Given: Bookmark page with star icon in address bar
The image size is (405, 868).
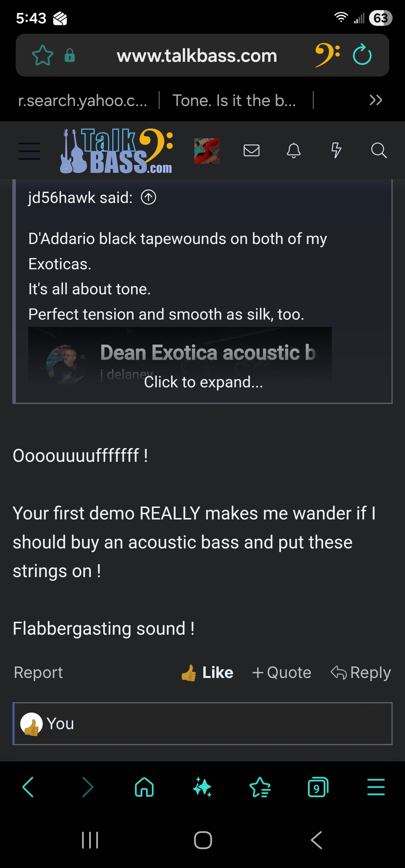Looking at the screenshot, I should pos(43,55).
